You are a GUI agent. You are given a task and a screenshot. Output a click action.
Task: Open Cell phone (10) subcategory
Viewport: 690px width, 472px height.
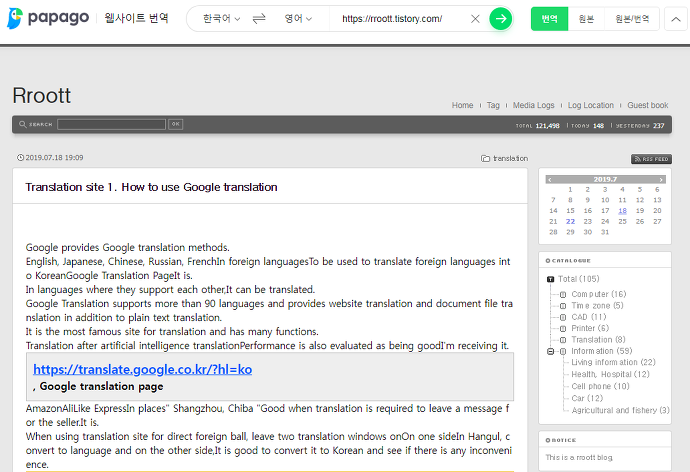[600, 386]
